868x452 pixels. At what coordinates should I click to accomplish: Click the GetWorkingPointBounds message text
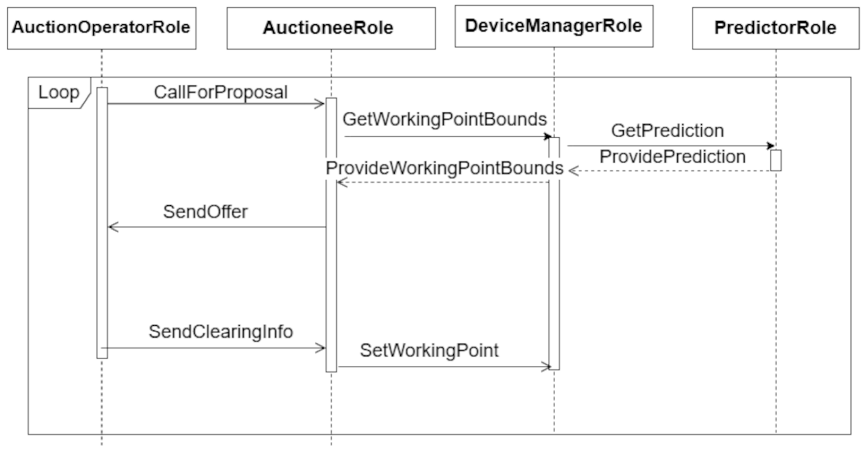click(x=444, y=119)
